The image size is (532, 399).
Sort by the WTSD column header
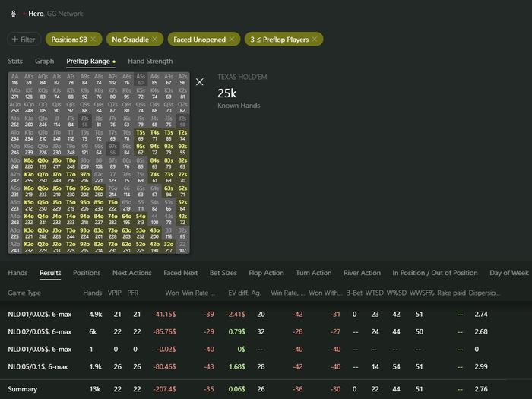pos(374,293)
